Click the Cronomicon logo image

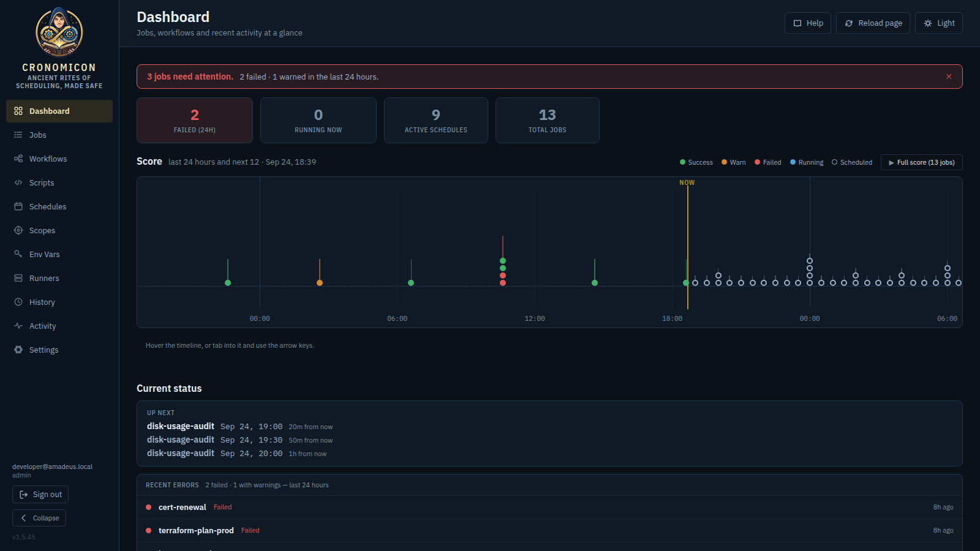59,32
